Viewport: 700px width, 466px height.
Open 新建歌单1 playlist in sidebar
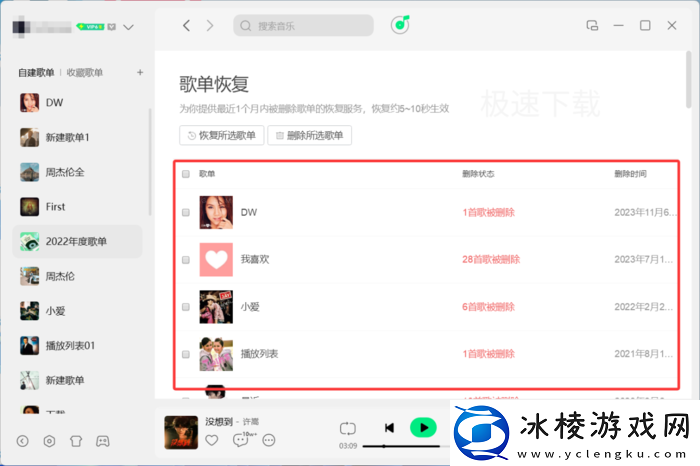click(x=77, y=137)
